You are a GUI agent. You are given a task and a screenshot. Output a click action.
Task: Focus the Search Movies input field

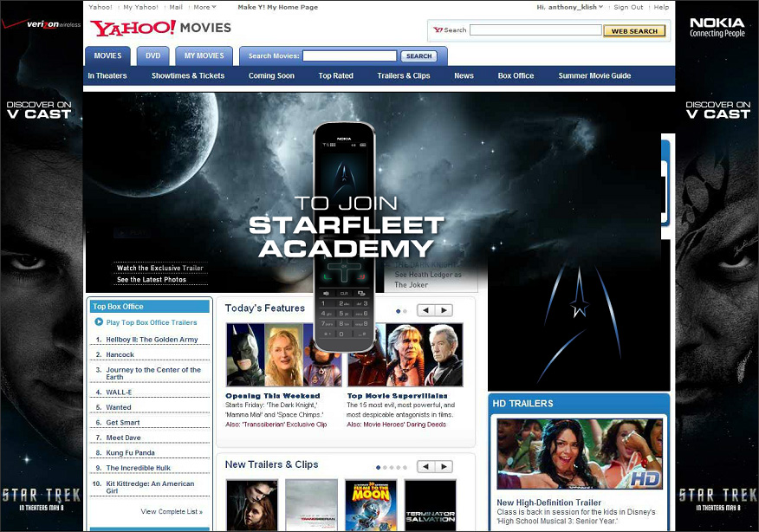(349, 56)
